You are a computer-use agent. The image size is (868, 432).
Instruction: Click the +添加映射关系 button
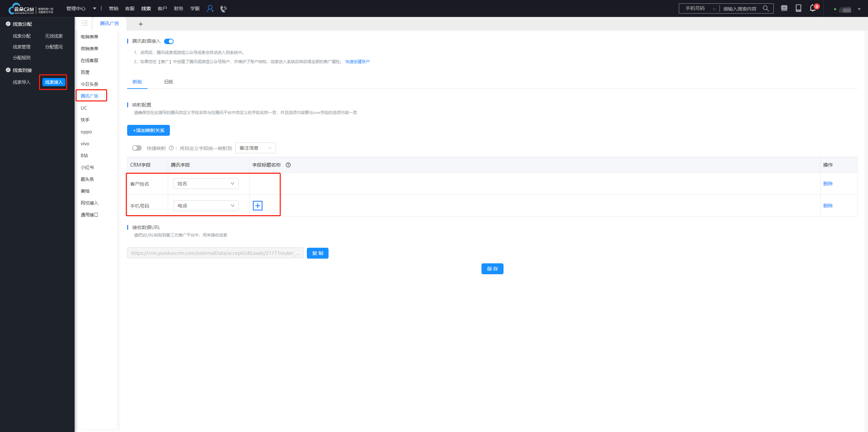coord(149,130)
